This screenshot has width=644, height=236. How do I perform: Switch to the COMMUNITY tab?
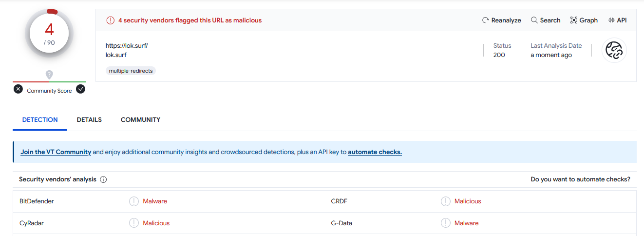pos(140,120)
